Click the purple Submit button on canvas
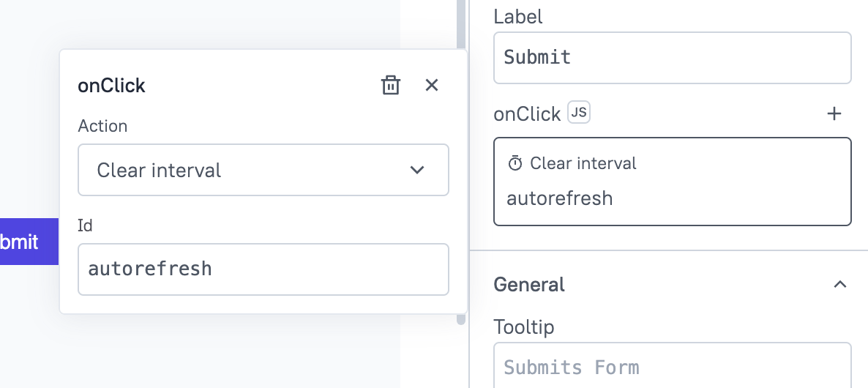Viewport: 868px width, 388px height. coord(28,242)
